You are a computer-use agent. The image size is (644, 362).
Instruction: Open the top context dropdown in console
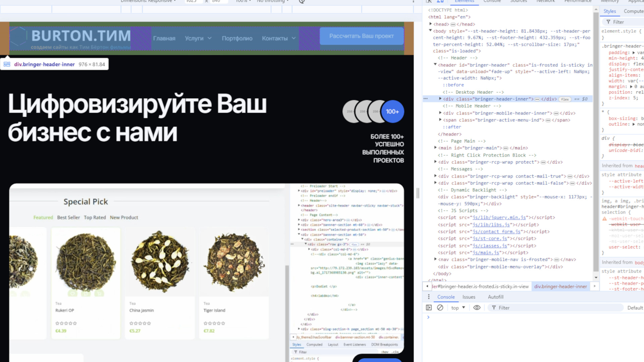458,308
